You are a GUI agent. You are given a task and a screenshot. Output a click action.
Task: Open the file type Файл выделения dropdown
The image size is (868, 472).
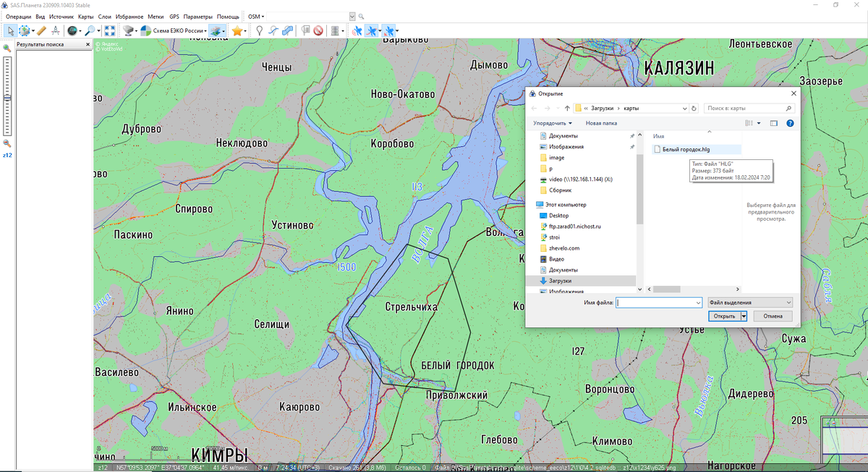(x=750, y=303)
